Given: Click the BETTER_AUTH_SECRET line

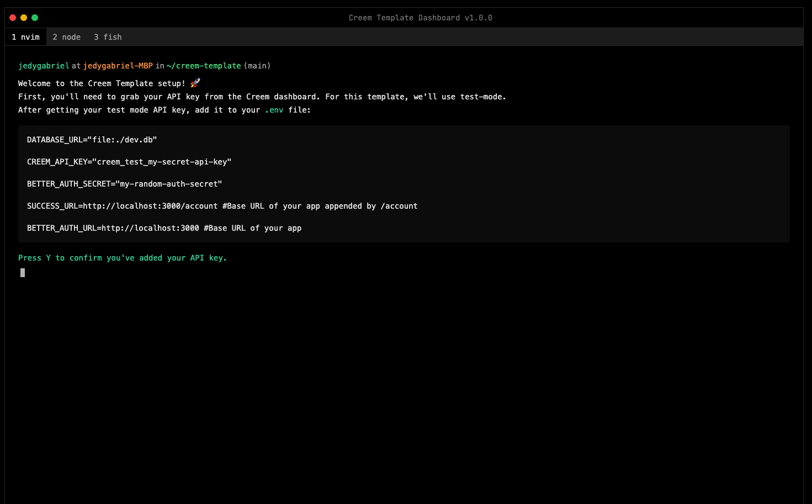Looking at the screenshot, I should click(x=125, y=184).
